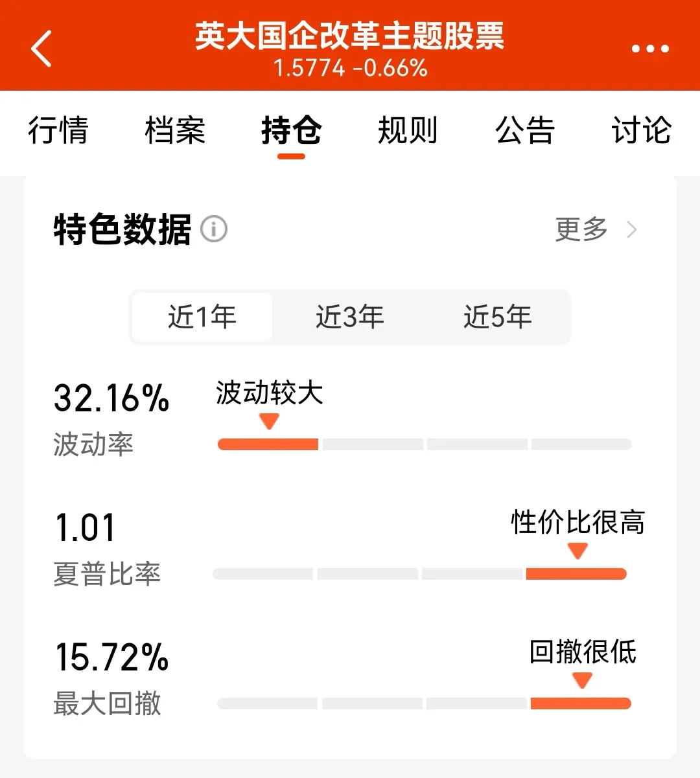This screenshot has height=778, width=700.
Task: Switch to the 行情 tab
Action: tap(58, 130)
